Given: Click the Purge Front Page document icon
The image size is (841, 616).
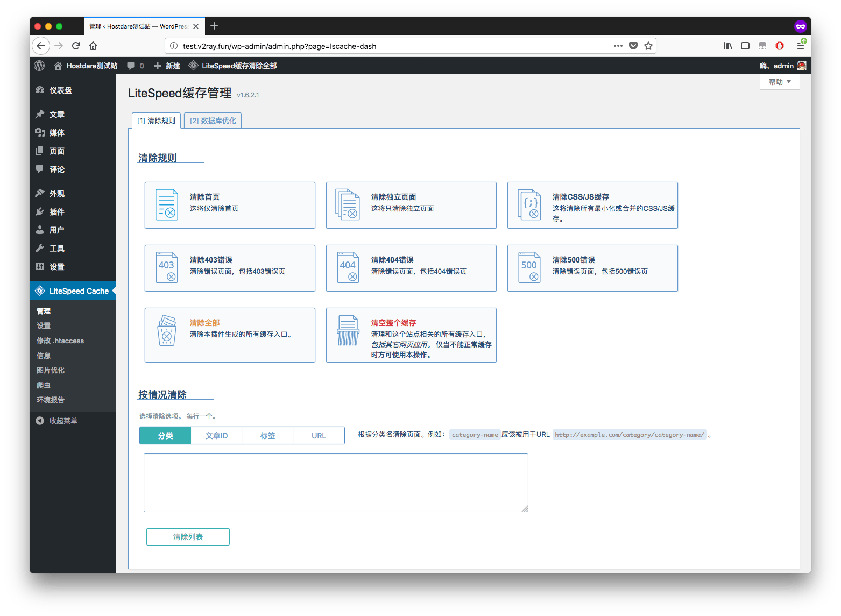Looking at the screenshot, I should (x=167, y=205).
